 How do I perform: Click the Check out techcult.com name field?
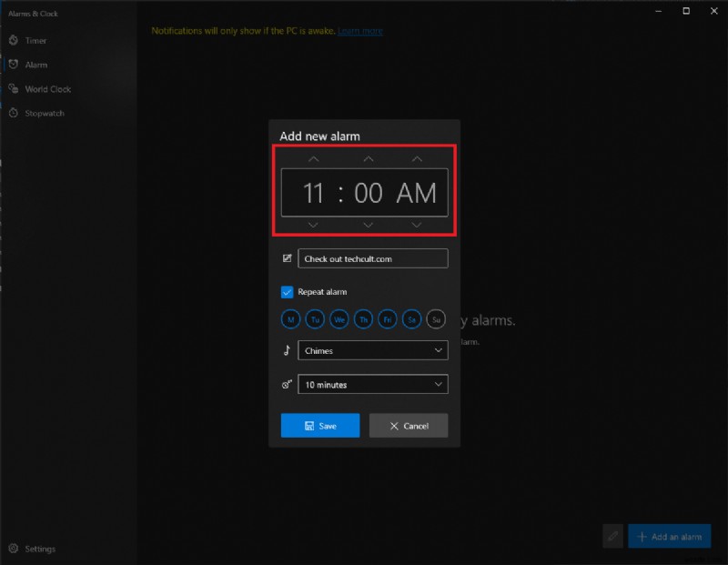point(373,258)
